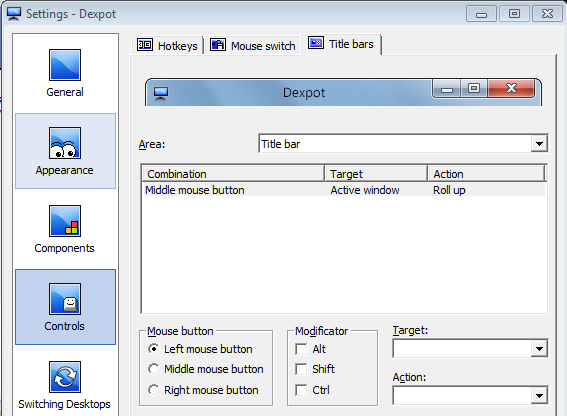Click the monitor icon in preview title bar
The image size is (567, 416).
tap(161, 93)
